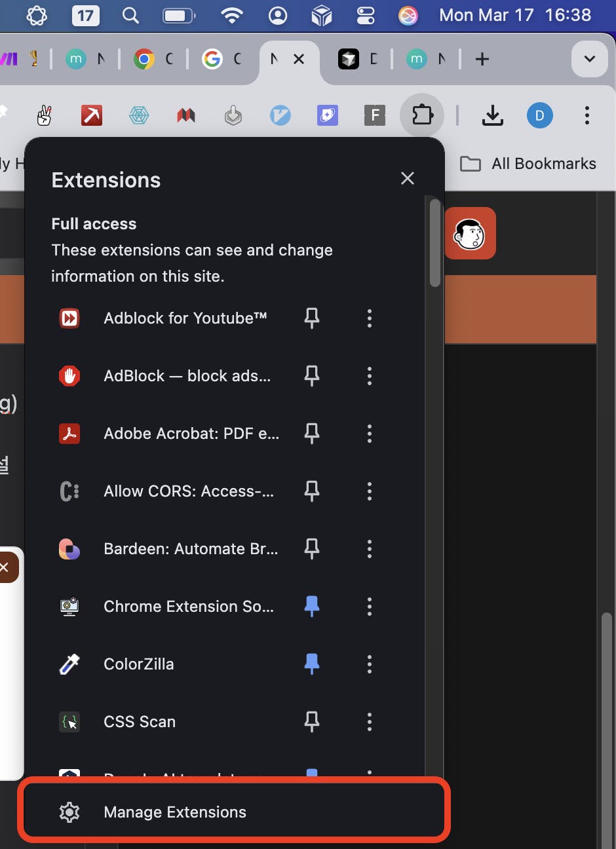Open the Downloads icon in toolbar
This screenshot has width=616, height=849.
pyautogui.click(x=493, y=116)
